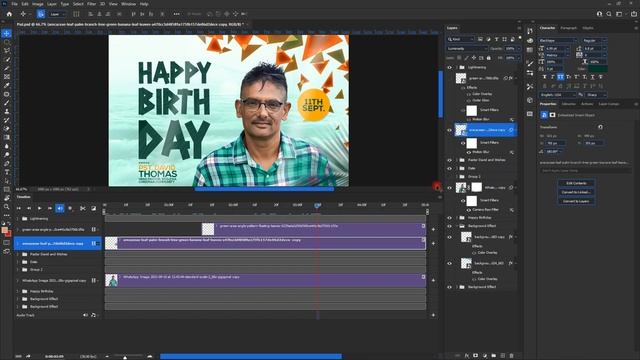Viewport: 640px width, 360px height.
Task: Add media to the green-area-angle track plus icon
Action: [433, 229]
